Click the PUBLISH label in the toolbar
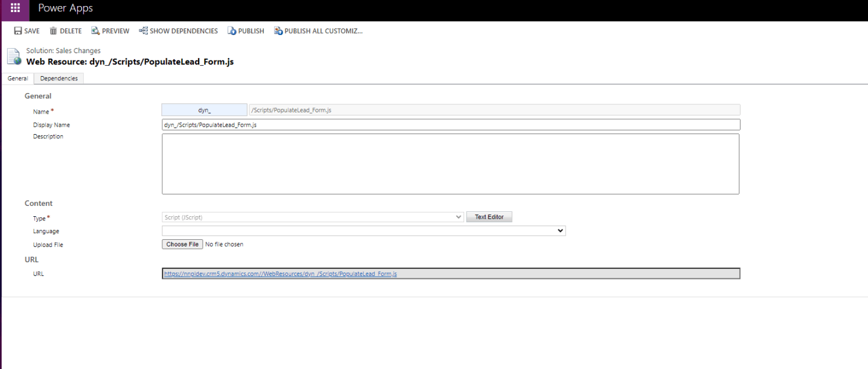The height and width of the screenshot is (369, 868). (x=251, y=31)
